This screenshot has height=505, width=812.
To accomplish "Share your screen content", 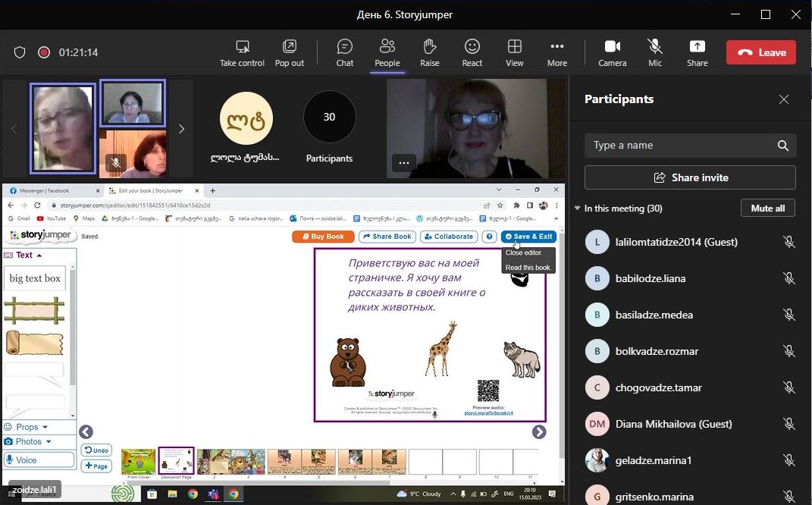I will pyautogui.click(x=697, y=53).
